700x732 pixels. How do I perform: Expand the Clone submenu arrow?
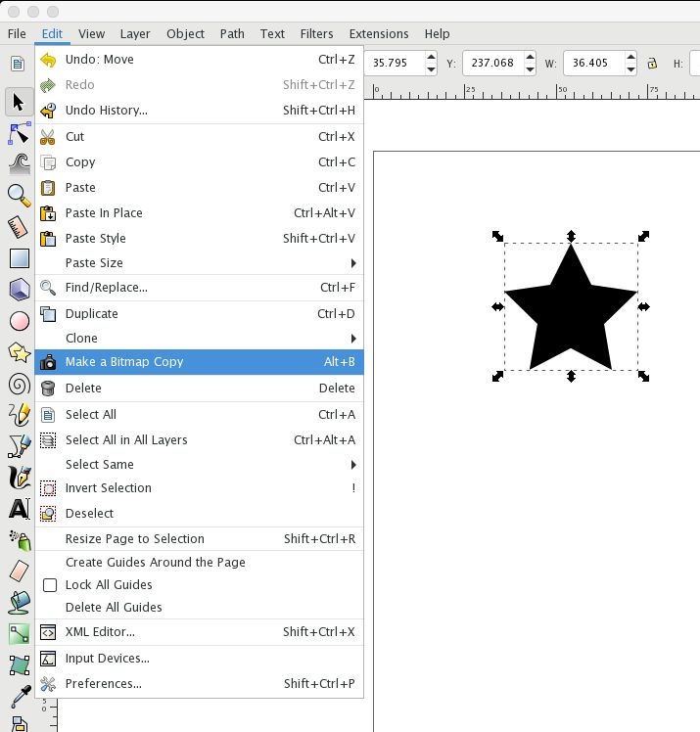coord(353,339)
